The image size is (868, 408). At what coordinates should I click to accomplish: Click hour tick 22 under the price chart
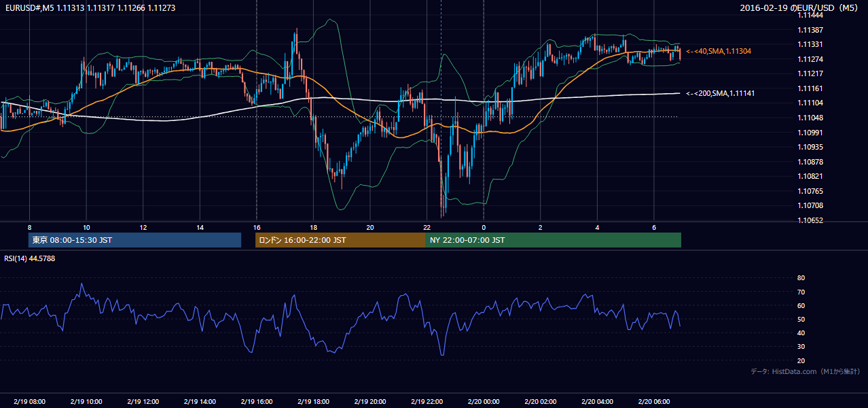pos(427,227)
